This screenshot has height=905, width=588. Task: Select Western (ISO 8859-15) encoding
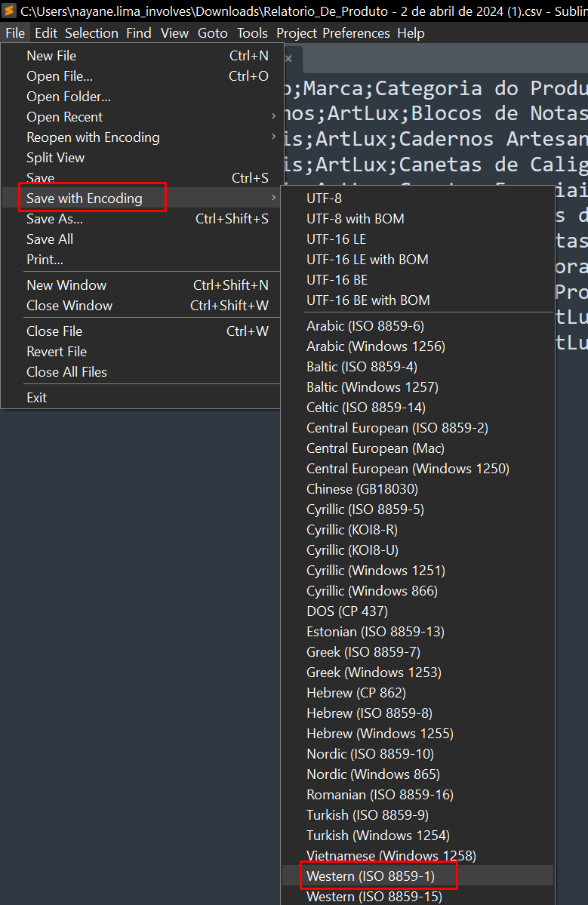click(x=374, y=897)
